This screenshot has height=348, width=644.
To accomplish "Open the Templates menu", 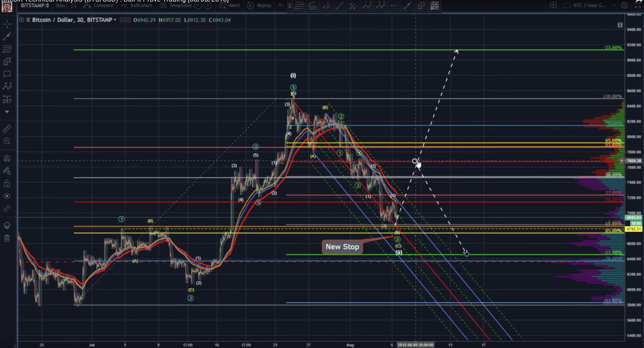I will tap(175, 5).
